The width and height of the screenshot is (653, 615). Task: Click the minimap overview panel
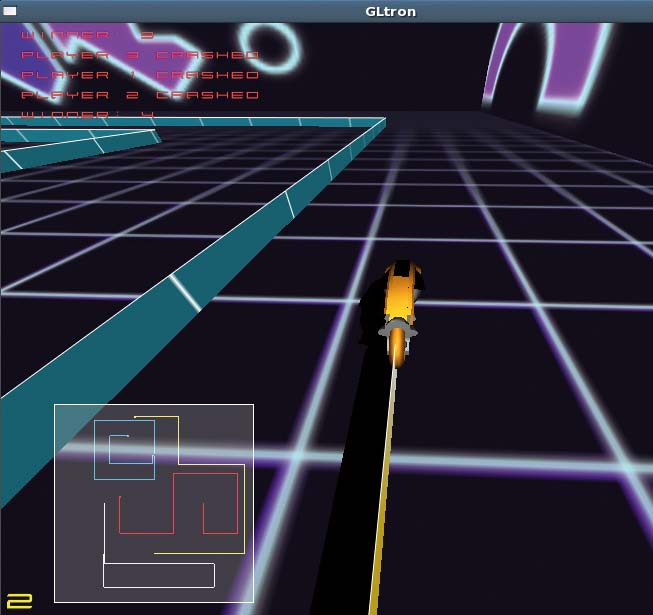click(x=154, y=503)
